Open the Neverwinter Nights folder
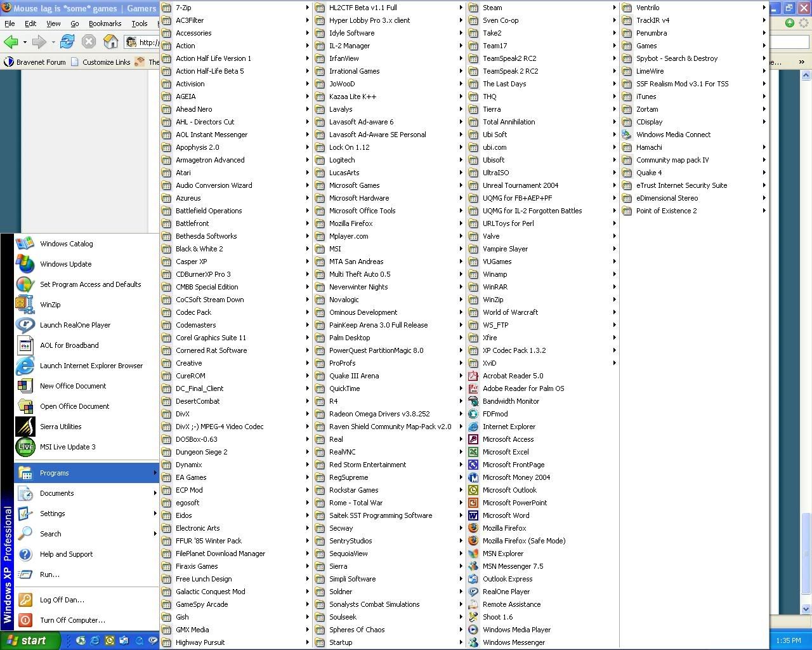Viewport: 812px width, 650px height. click(x=389, y=287)
